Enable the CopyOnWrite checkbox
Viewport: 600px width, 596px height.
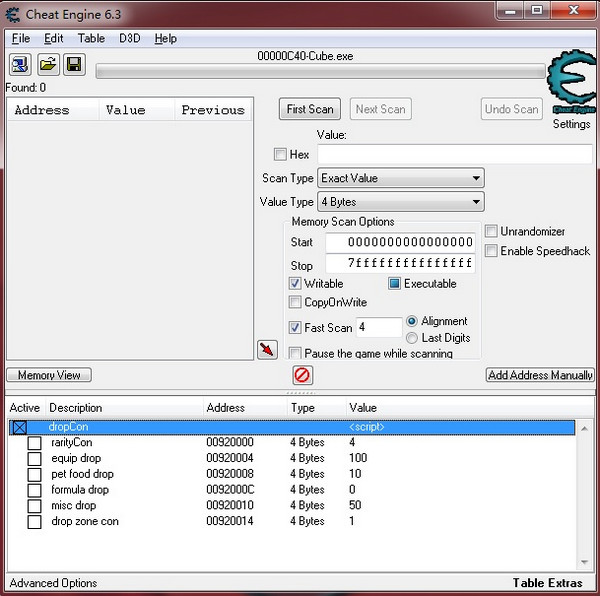295,302
